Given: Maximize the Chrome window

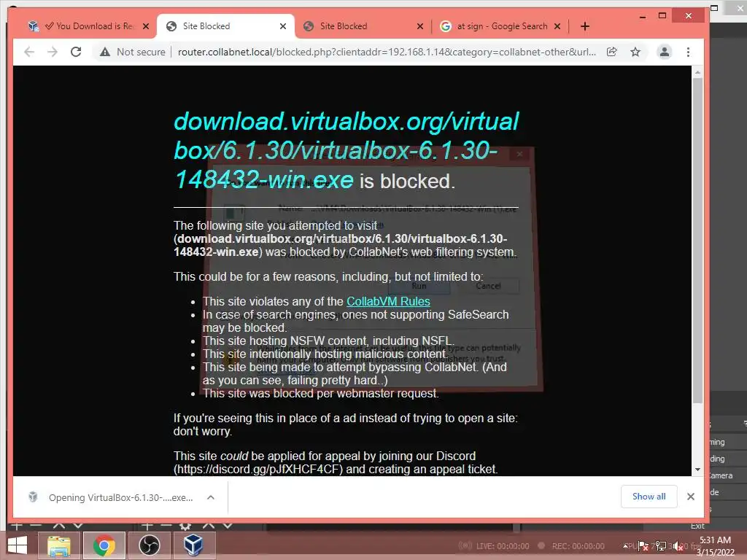Looking at the screenshot, I should click(662, 16).
